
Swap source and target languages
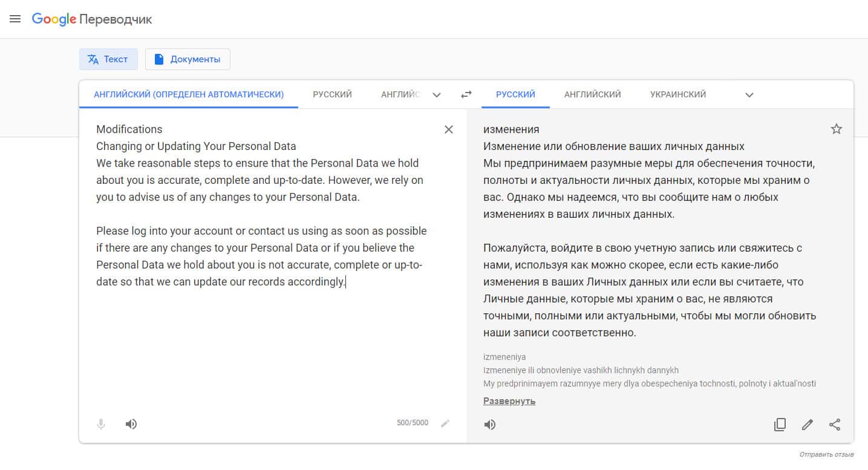click(x=466, y=94)
